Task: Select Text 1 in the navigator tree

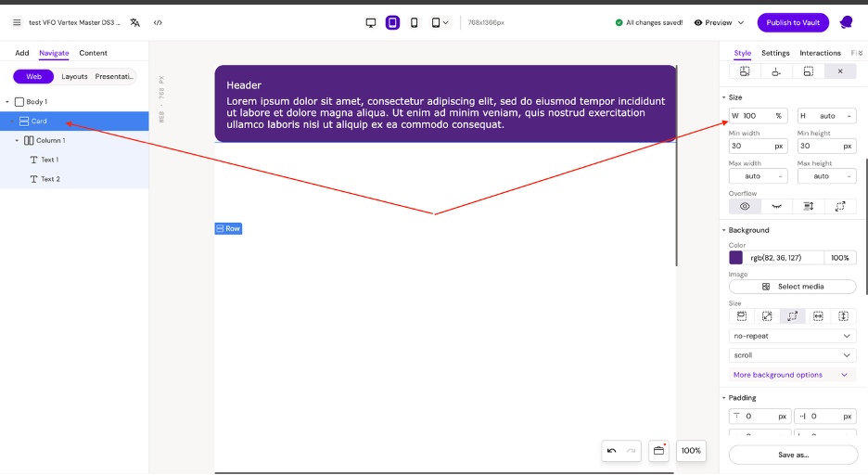Action: [49, 160]
